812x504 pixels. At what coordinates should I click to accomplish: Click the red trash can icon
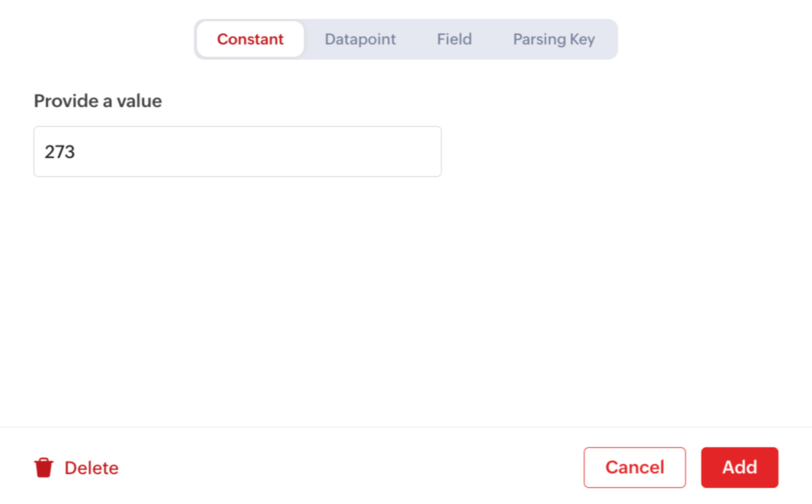click(x=44, y=468)
